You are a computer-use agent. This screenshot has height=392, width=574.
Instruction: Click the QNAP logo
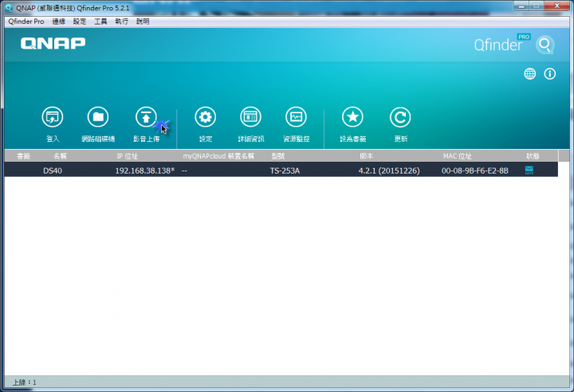(x=53, y=43)
